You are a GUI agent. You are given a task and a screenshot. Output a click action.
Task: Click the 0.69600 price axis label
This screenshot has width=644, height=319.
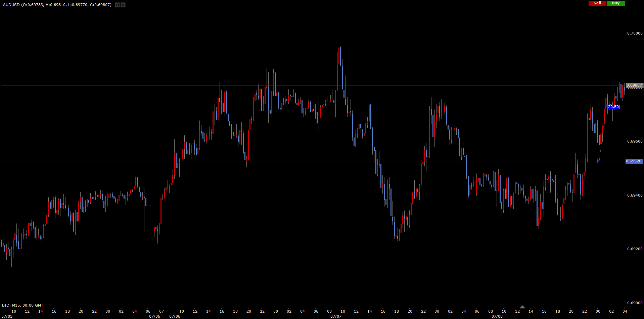(635, 141)
